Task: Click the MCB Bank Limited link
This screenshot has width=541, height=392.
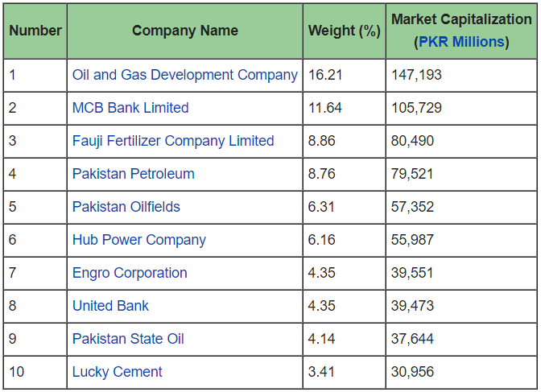Action: [130, 108]
